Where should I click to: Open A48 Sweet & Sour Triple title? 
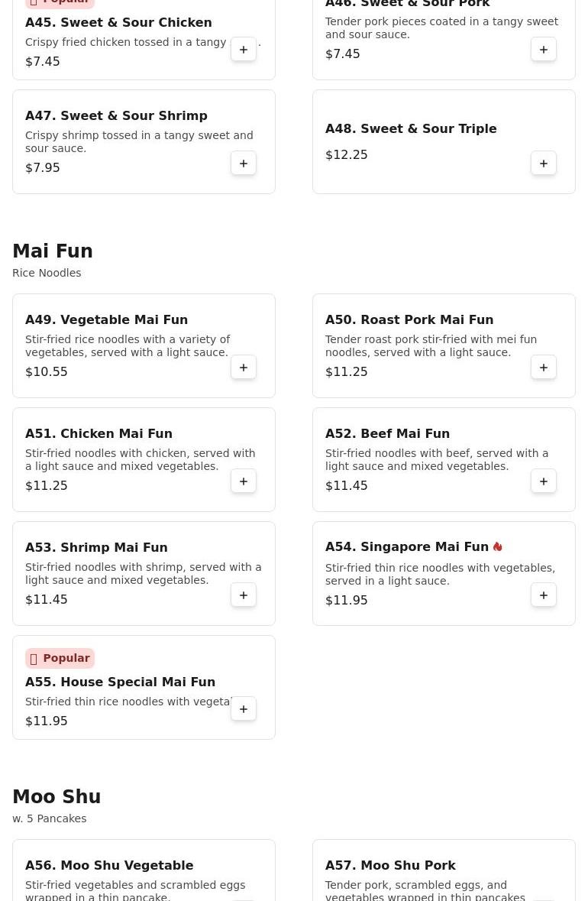click(x=411, y=128)
